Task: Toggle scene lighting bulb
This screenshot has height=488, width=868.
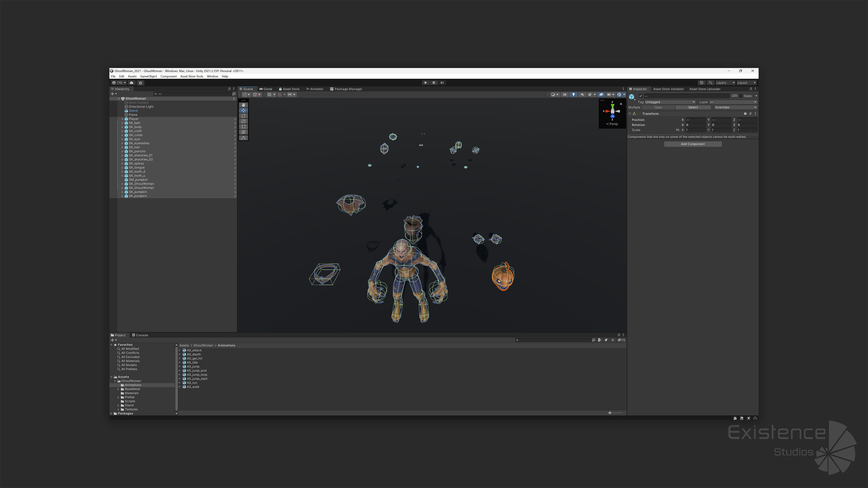Action: click(573, 95)
